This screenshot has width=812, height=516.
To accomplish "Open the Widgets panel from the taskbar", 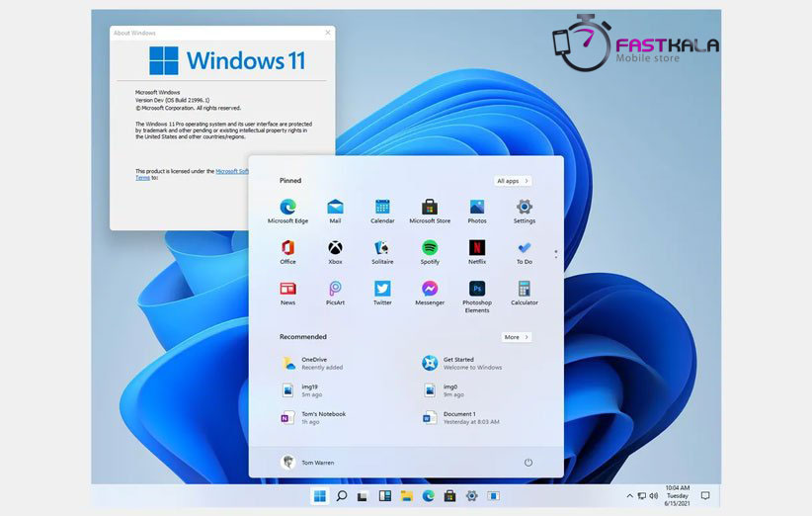I will point(385,496).
